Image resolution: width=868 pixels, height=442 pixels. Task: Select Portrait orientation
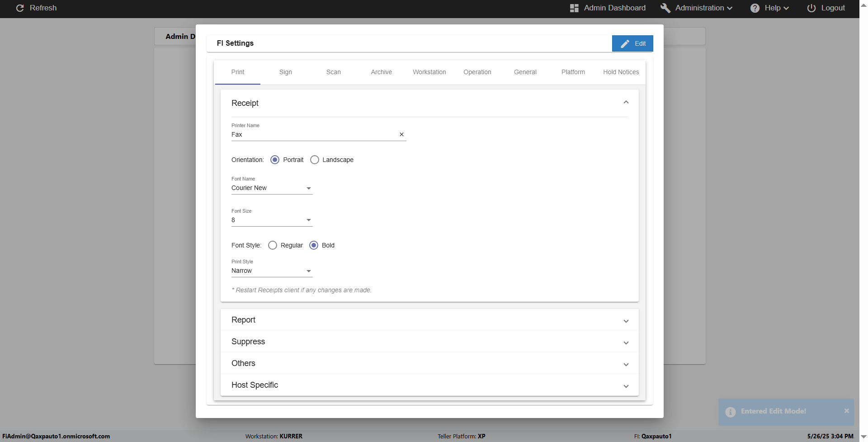coord(275,160)
